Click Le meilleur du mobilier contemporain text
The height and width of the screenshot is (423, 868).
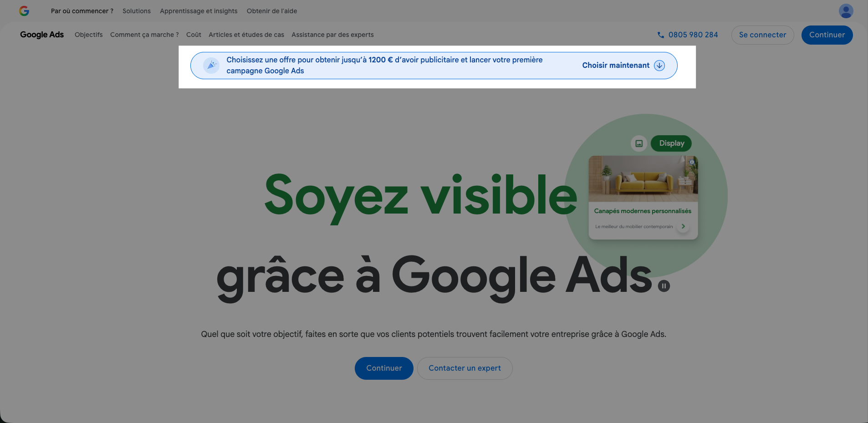click(634, 227)
